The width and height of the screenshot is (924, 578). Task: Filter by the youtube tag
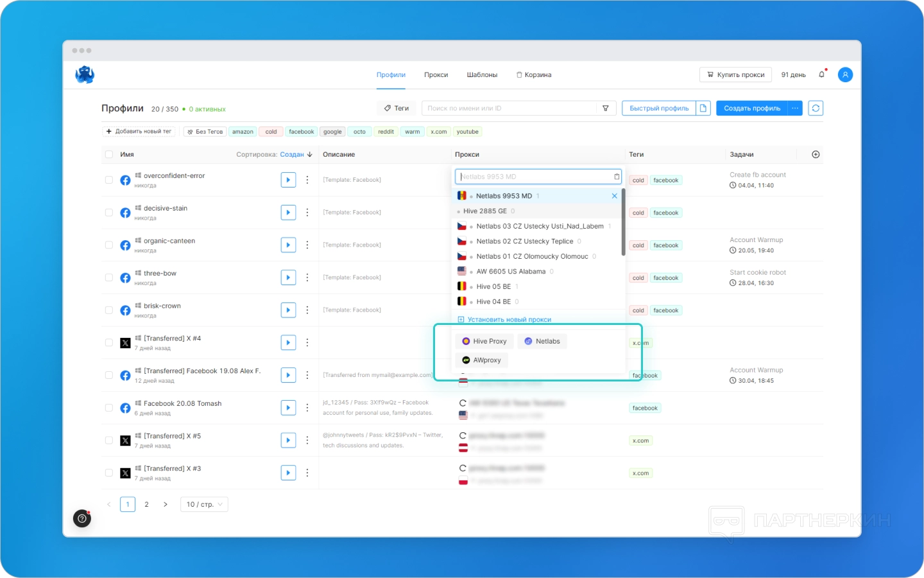tap(468, 132)
